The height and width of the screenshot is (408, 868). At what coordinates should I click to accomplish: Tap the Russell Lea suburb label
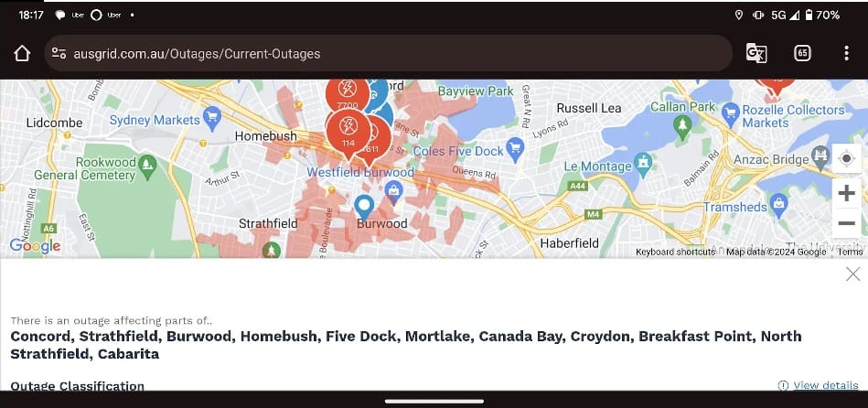pyautogui.click(x=589, y=108)
